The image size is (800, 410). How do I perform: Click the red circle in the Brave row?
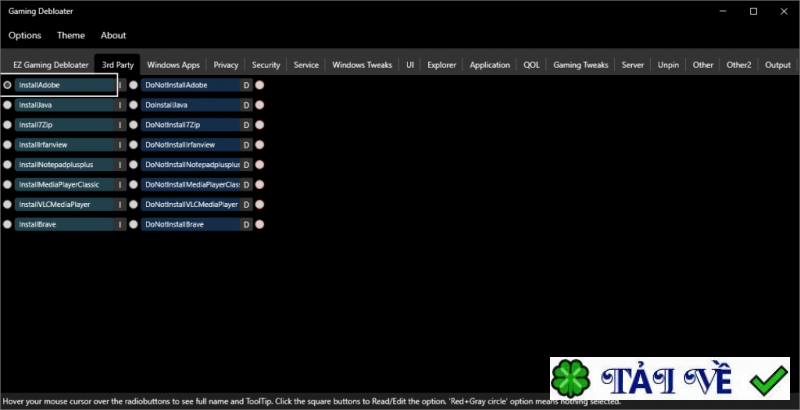point(260,224)
